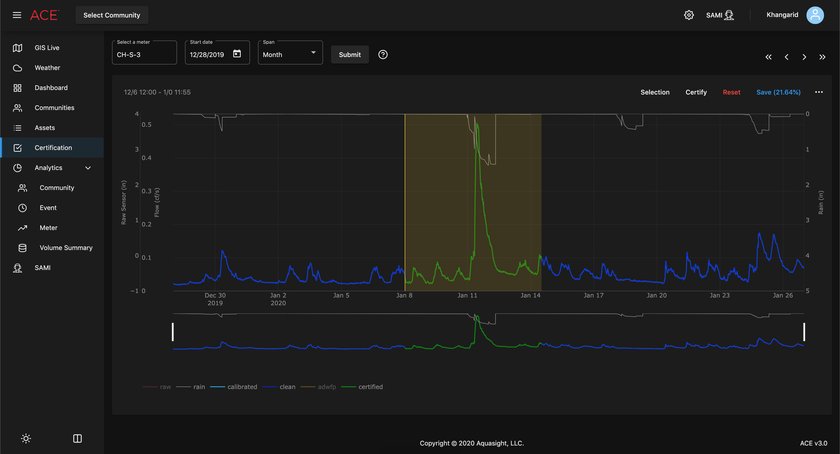This screenshot has height=454, width=840.
Task: Click the left range slider handle
Action: 173,332
